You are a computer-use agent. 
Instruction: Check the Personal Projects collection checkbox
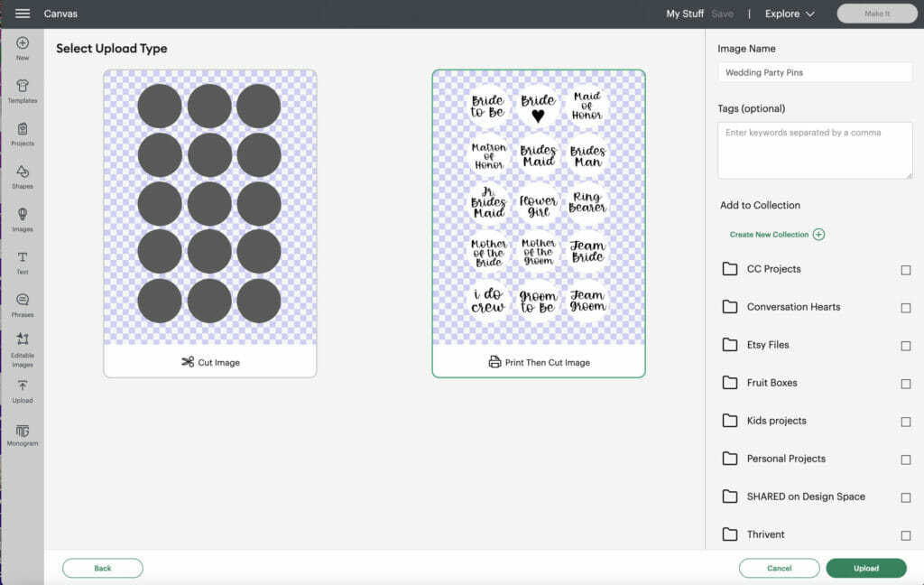[906, 460]
